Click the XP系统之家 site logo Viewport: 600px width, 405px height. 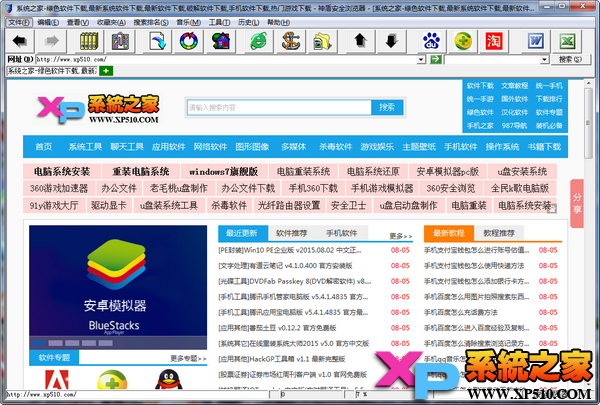point(98,109)
